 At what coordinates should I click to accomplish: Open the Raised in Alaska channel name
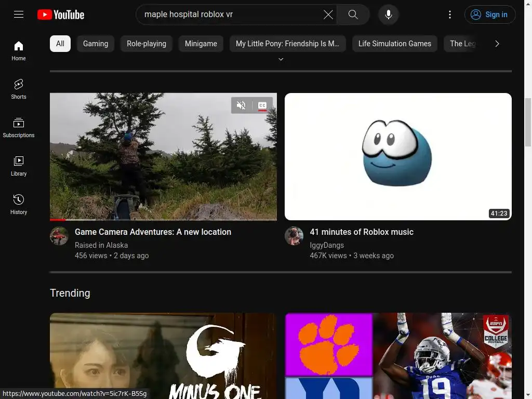click(x=101, y=245)
